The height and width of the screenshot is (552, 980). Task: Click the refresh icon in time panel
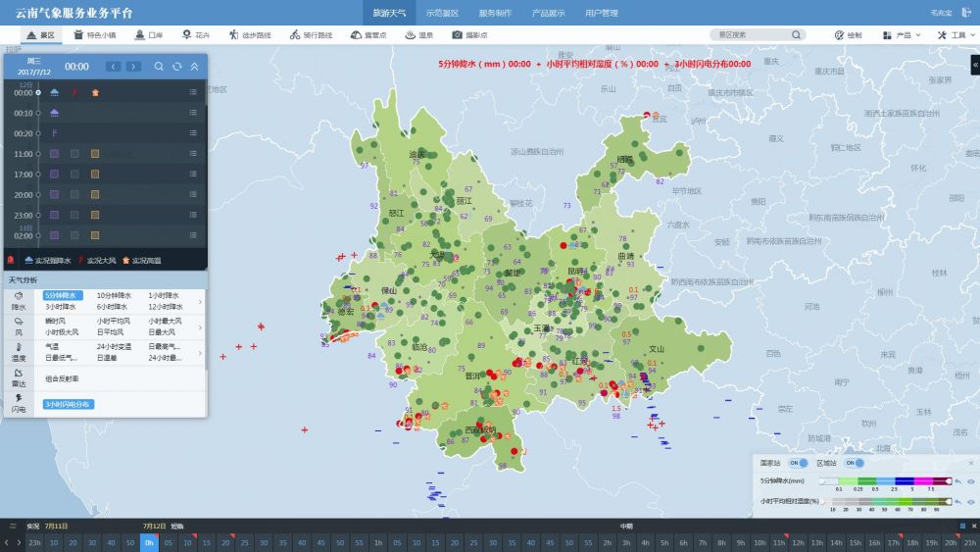coord(176,67)
